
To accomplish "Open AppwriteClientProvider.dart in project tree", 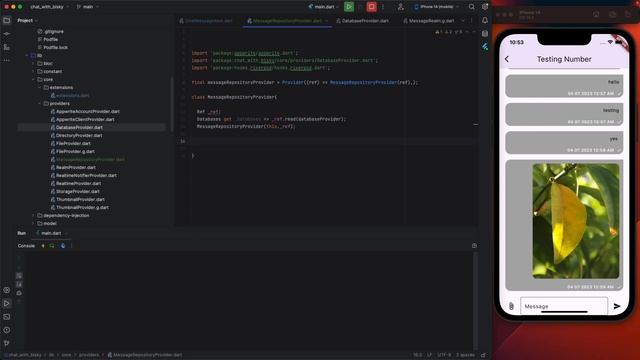I will 85,120.
